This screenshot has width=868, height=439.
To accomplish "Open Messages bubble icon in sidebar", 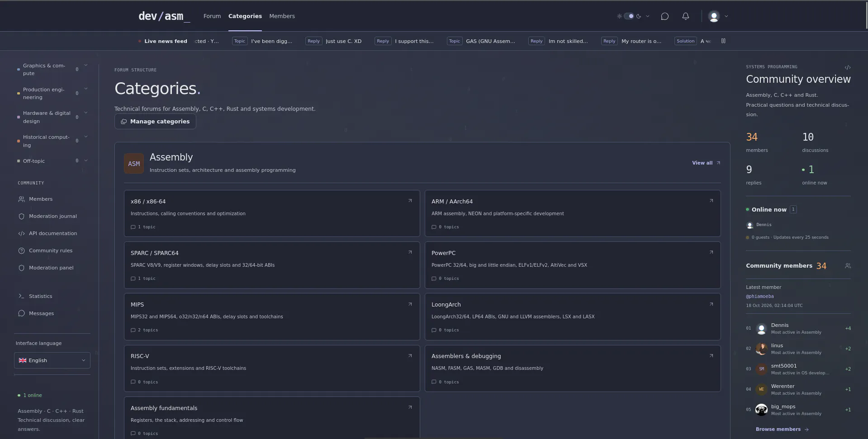I will point(21,313).
